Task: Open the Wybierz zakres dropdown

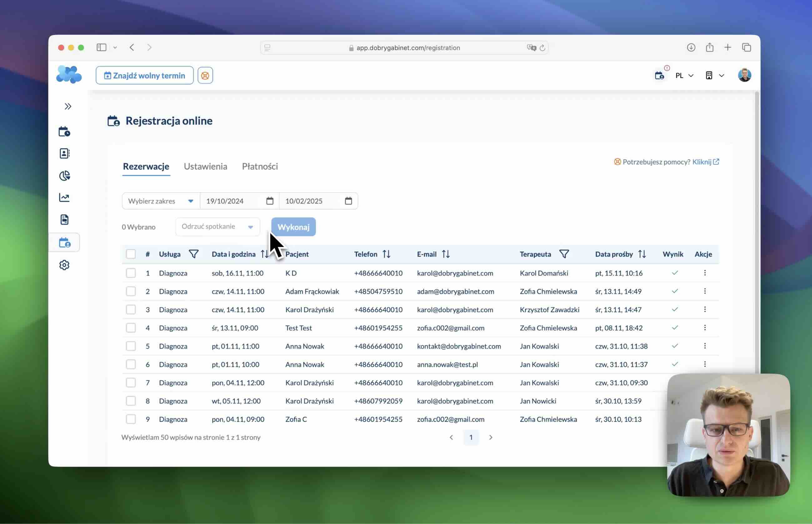Action: pos(160,201)
